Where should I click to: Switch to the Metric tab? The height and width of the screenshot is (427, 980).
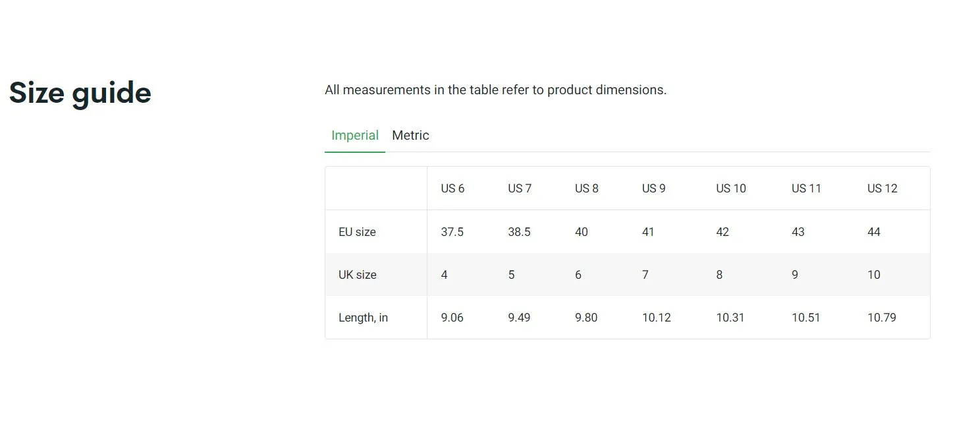[410, 135]
